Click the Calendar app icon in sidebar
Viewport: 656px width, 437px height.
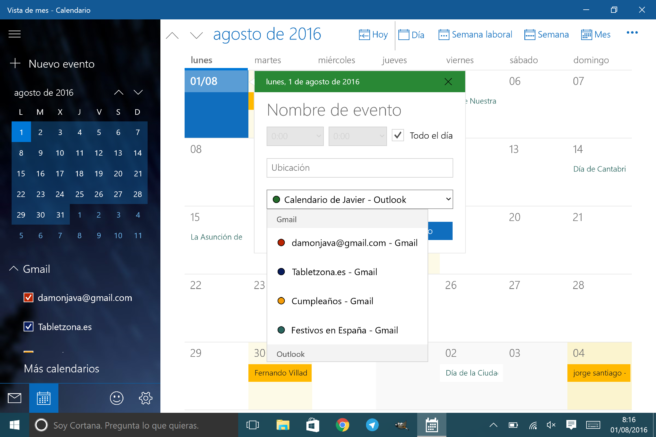[x=44, y=398]
